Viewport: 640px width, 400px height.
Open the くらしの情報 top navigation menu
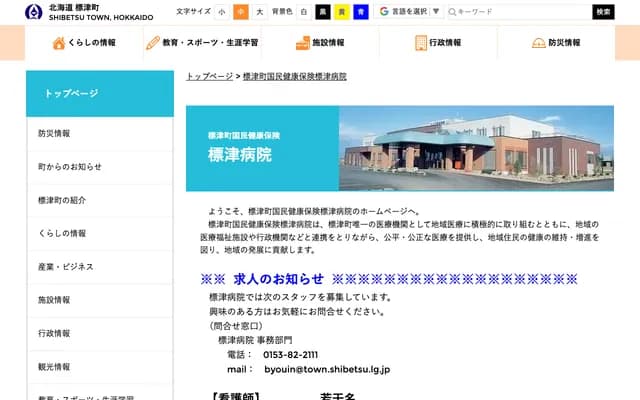point(84,43)
